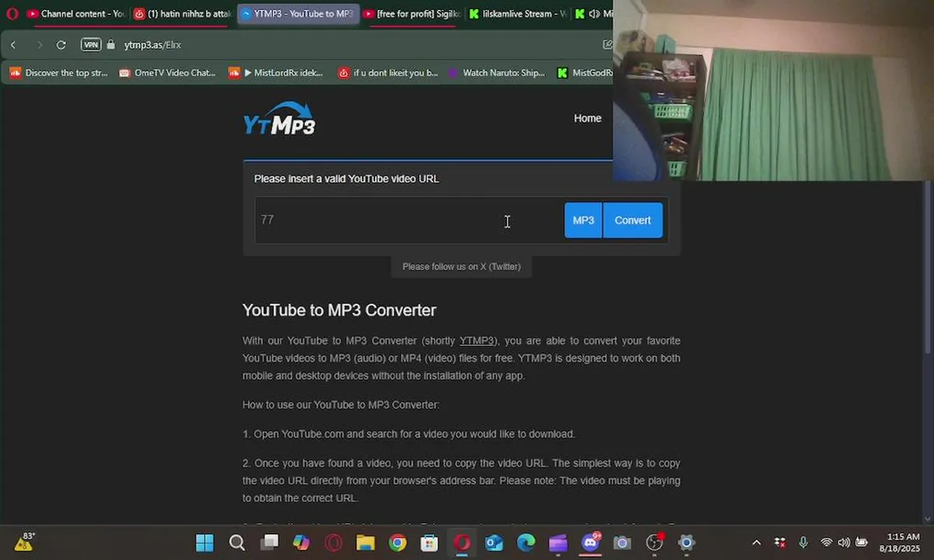This screenshot has width=934, height=560.
Task: Go forward with the browser forward arrow
Action: [40, 45]
